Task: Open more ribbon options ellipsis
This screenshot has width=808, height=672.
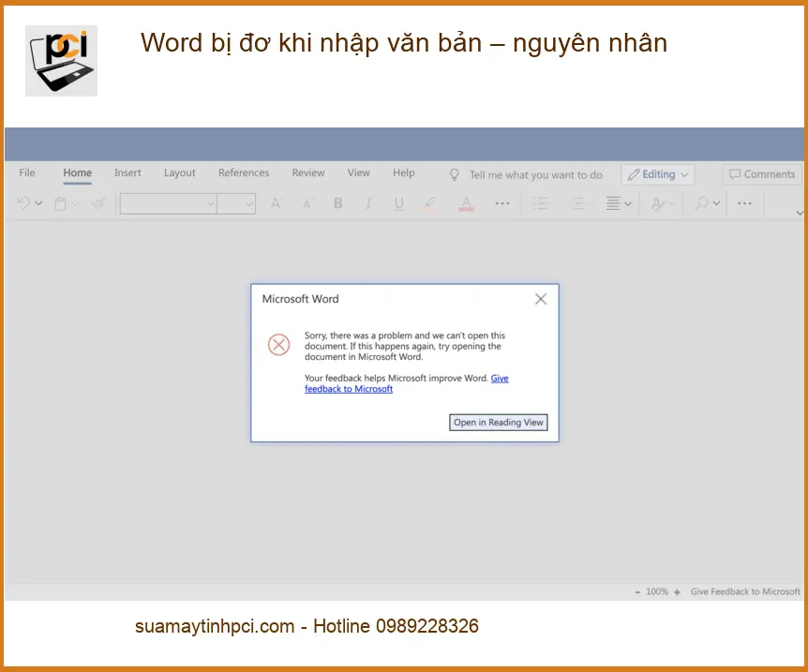Action: [x=744, y=203]
